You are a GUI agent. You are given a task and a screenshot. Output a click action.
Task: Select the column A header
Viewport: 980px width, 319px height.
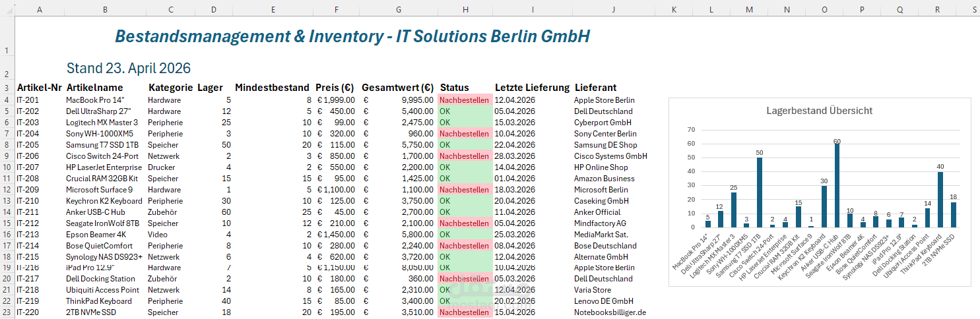(x=40, y=9)
